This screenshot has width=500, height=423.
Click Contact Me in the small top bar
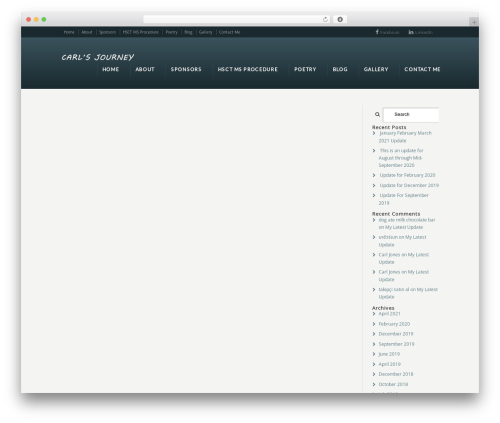coord(229,32)
